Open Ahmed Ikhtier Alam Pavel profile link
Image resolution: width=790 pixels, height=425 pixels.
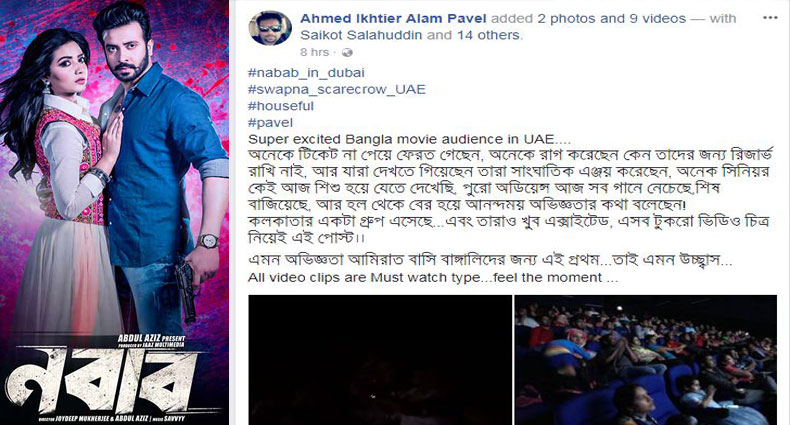(393, 19)
